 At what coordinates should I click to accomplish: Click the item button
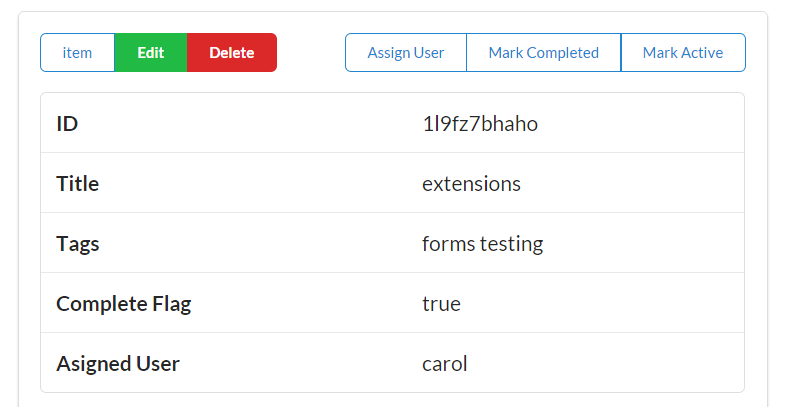coord(77,53)
